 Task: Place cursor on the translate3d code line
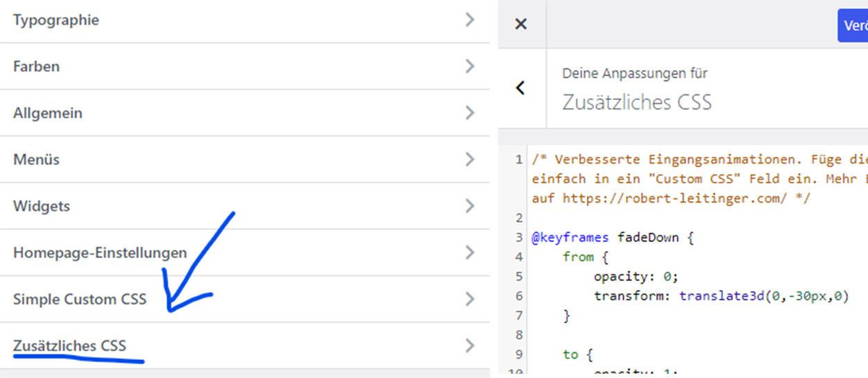tap(721, 296)
